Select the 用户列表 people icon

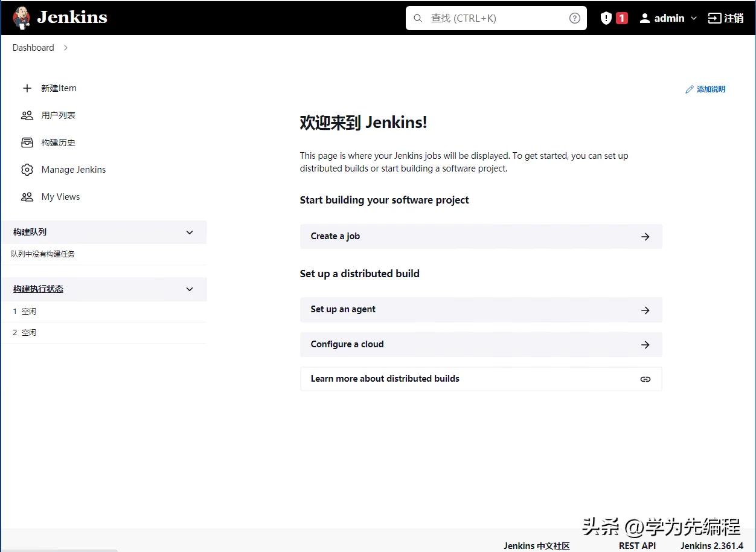(27, 115)
